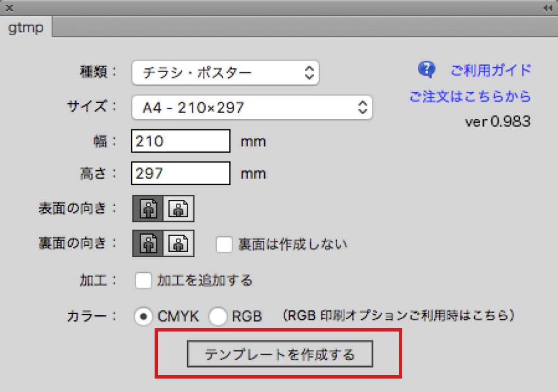Select portrait orientation for 表面の向き
The width and height of the screenshot is (558, 392).
click(x=147, y=208)
